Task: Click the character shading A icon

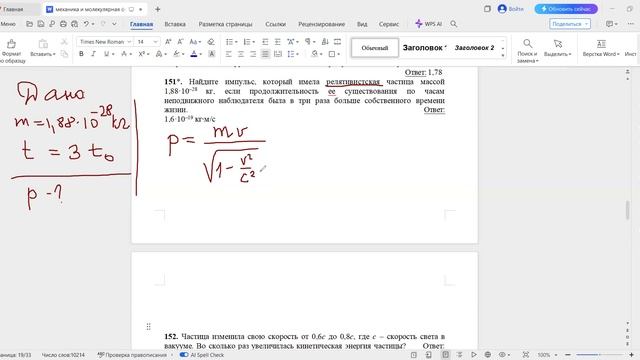Action: (x=211, y=54)
